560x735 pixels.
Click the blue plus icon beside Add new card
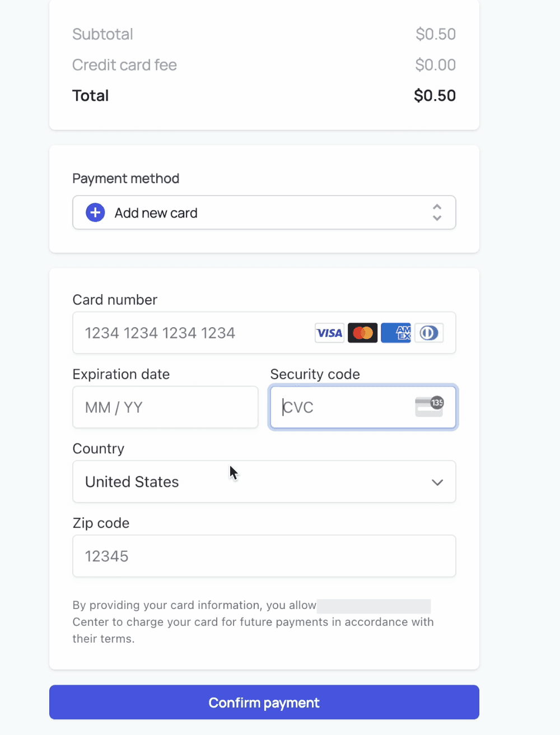[95, 213]
